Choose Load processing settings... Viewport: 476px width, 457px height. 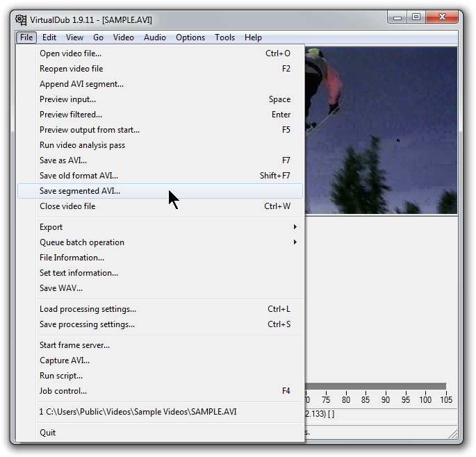(x=160, y=309)
